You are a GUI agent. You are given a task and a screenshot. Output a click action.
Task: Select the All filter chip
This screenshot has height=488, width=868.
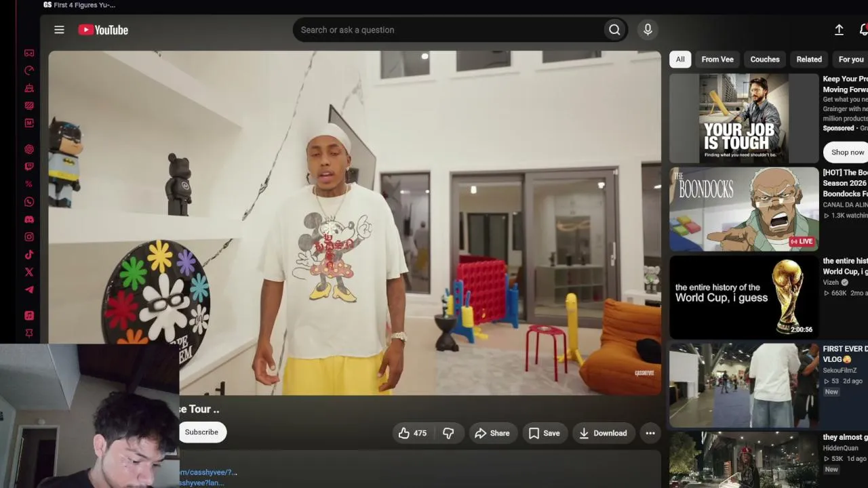[x=680, y=60]
